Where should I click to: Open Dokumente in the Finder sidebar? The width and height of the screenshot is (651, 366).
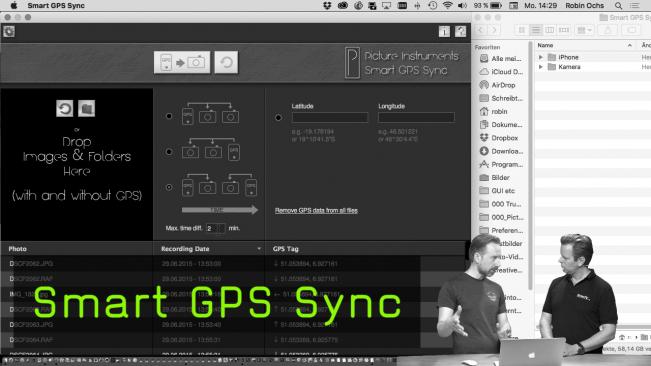pyautogui.click(x=501, y=124)
